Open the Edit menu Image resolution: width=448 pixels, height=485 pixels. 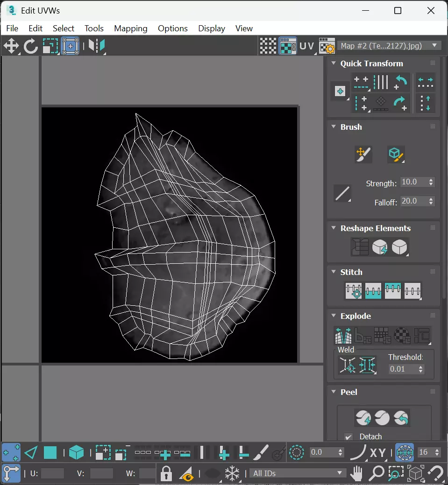36,28
